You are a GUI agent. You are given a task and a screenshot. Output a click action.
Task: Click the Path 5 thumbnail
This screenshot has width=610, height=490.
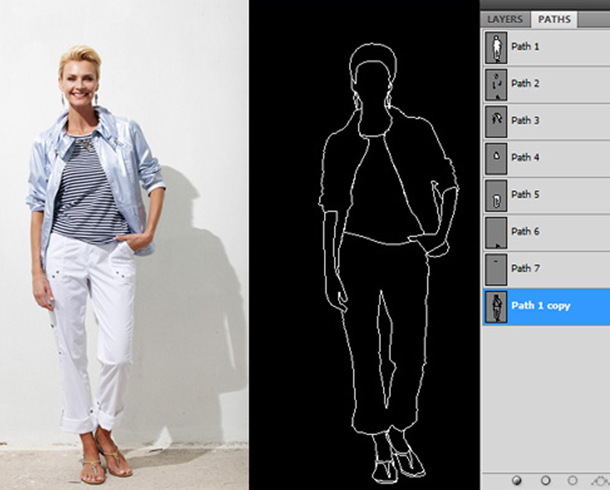[495, 194]
